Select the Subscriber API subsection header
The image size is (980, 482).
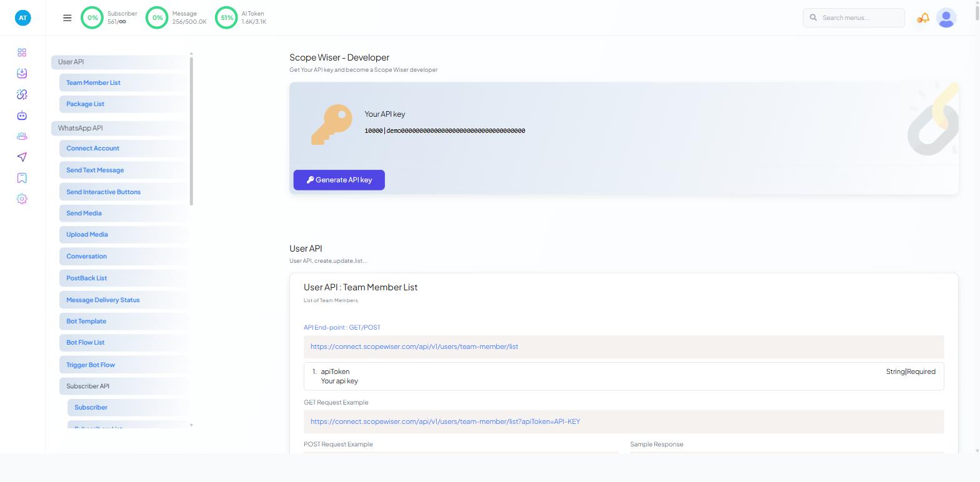point(124,386)
